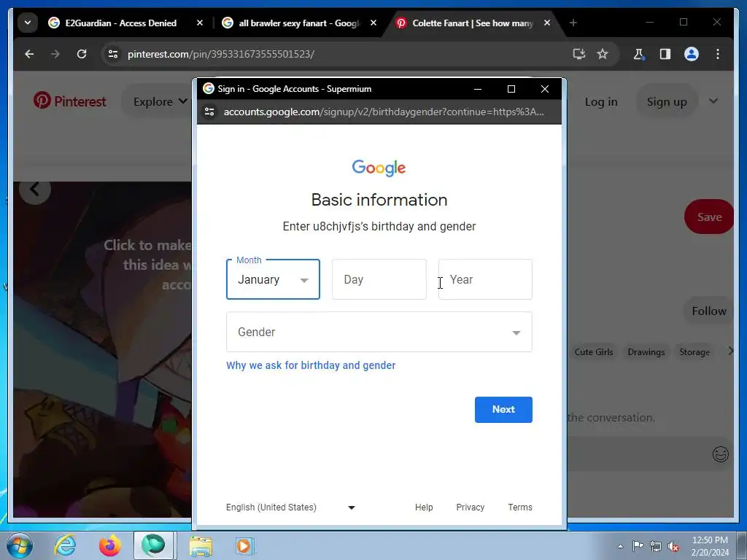Close the E2Guardian Access Denied tab

(x=200, y=23)
